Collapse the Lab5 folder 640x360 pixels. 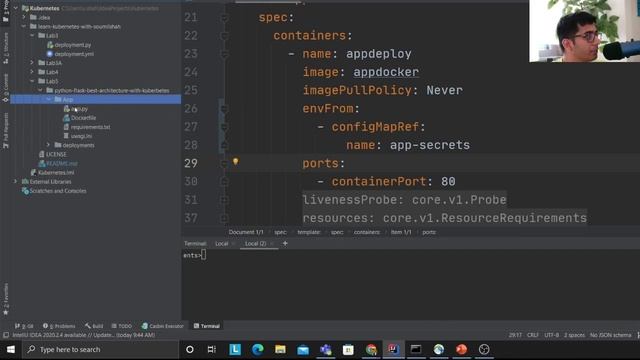[x=32, y=81]
